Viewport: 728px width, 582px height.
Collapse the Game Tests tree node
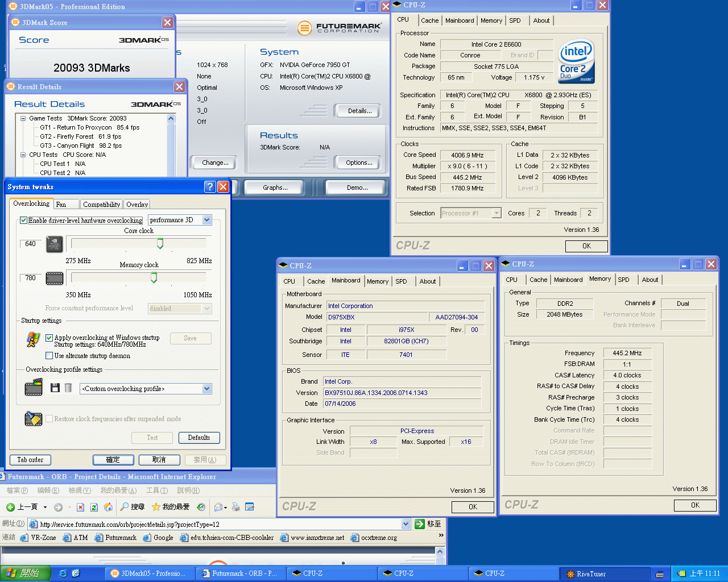click(23, 118)
